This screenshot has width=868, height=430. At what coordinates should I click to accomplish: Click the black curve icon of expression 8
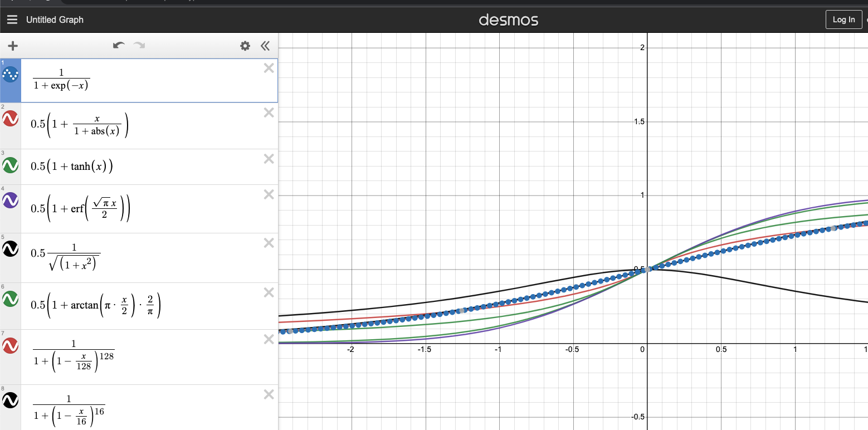tap(10, 399)
